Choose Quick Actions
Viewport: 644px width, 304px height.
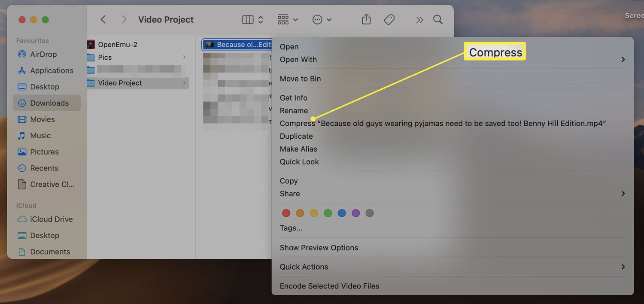tap(304, 267)
